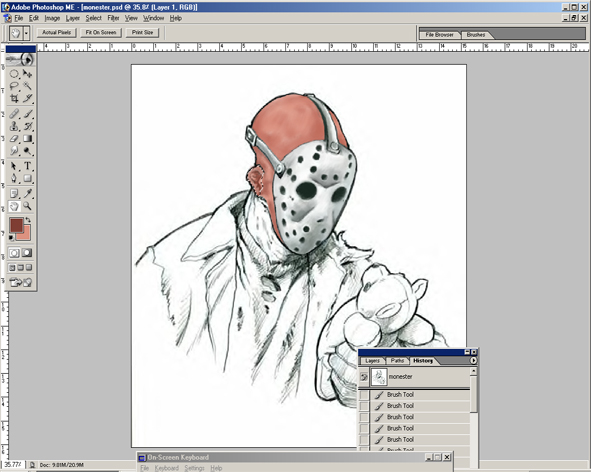This screenshot has width=591, height=472.
Task: Click the Actual Pixels button
Action: [x=57, y=32]
